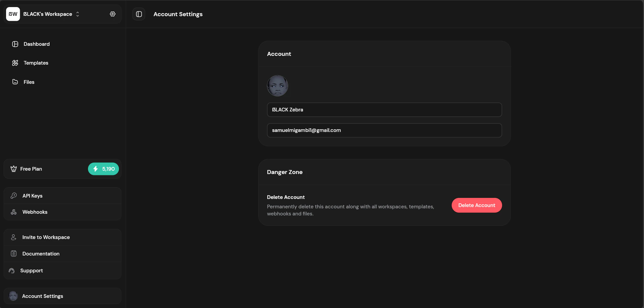Open the workspace switcher dropdown
This screenshot has width=644, height=308.
tap(51, 14)
